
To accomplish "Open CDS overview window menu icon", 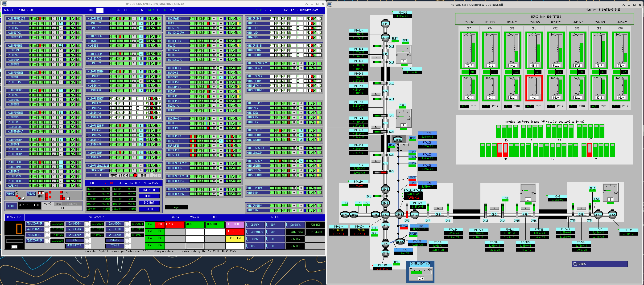I will [4, 4].
